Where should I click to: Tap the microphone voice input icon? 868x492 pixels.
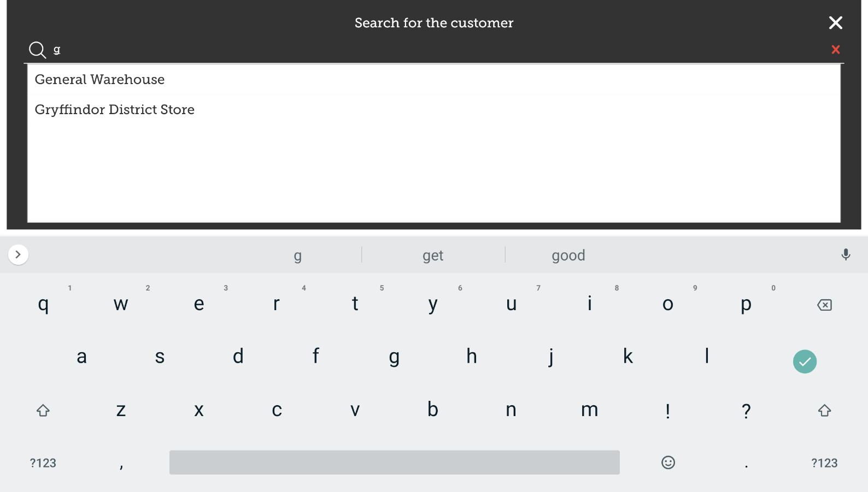click(x=846, y=254)
